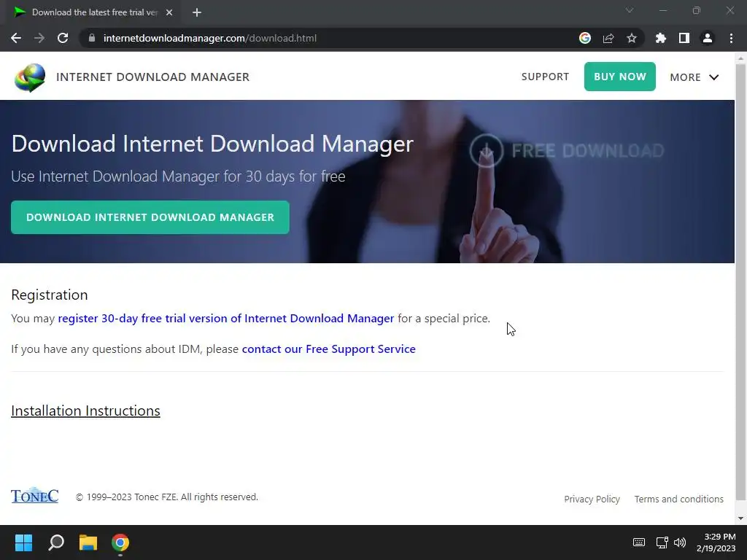Bookmark this page with the star icon
The image size is (747, 560).
click(632, 38)
